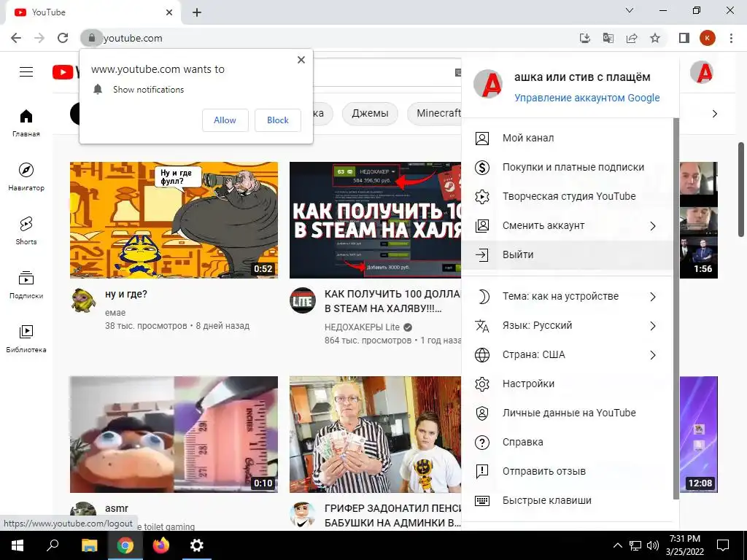Image resolution: width=747 pixels, height=560 pixels.
Task: Select the Джемы filter chip
Action: 370,113
